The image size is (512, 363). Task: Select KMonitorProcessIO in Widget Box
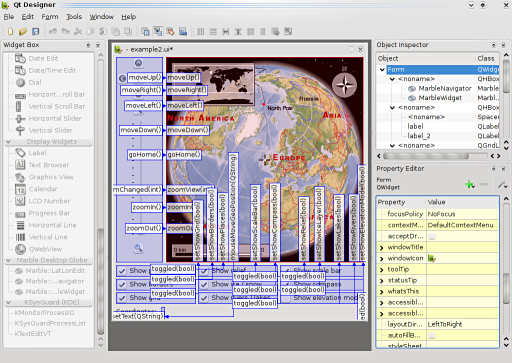[44, 313]
